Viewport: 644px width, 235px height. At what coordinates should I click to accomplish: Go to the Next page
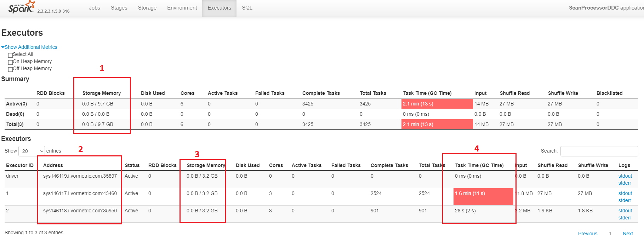coord(627,233)
